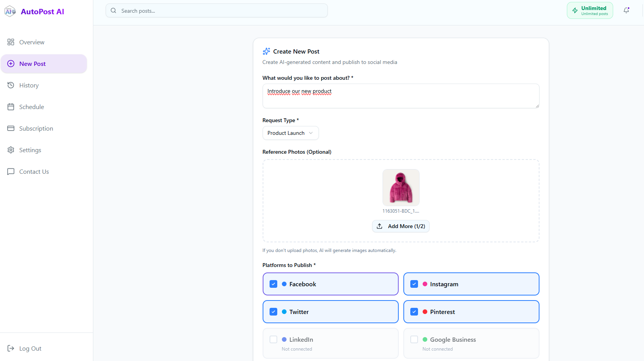
Task: Click the Unlimited posts badge
Action: [x=590, y=10]
